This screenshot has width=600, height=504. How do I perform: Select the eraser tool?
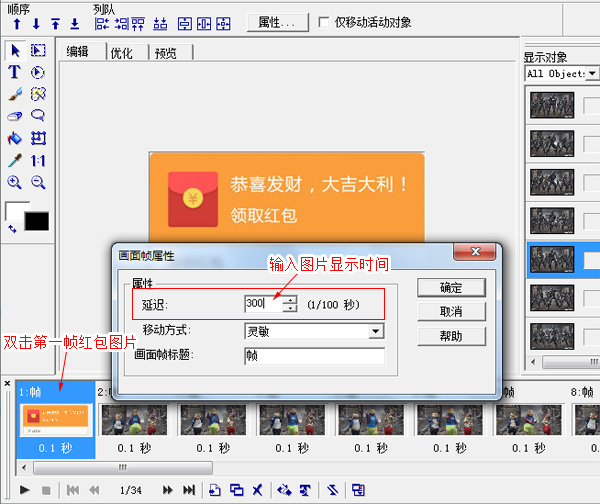click(15, 116)
